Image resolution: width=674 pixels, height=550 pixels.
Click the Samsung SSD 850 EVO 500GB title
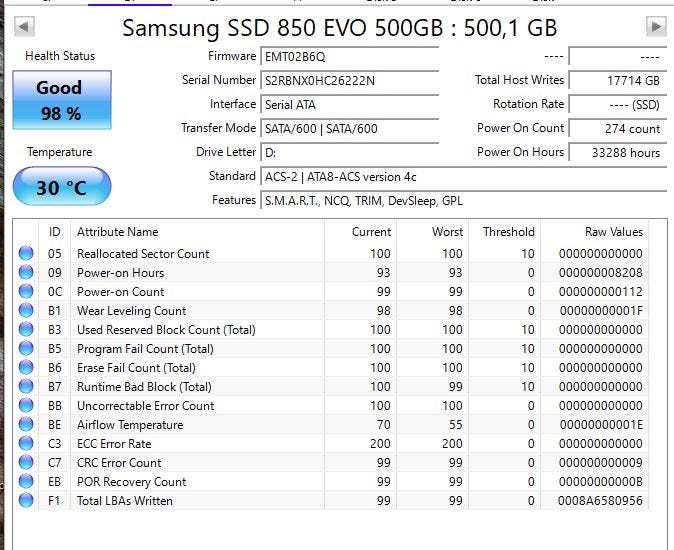340,28
